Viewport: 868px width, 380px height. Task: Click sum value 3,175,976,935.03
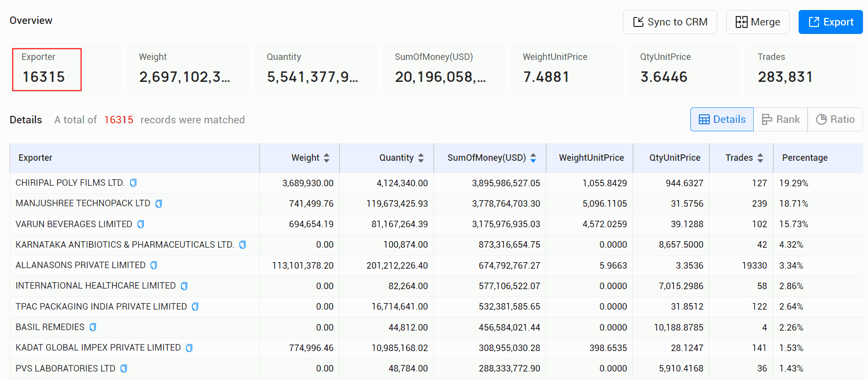pyautogui.click(x=506, y=224)
